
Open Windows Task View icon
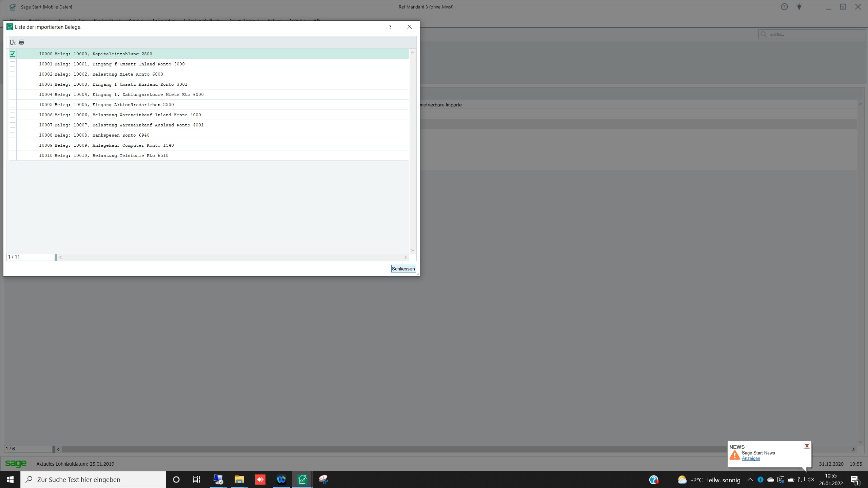click(x=197, y=480)
